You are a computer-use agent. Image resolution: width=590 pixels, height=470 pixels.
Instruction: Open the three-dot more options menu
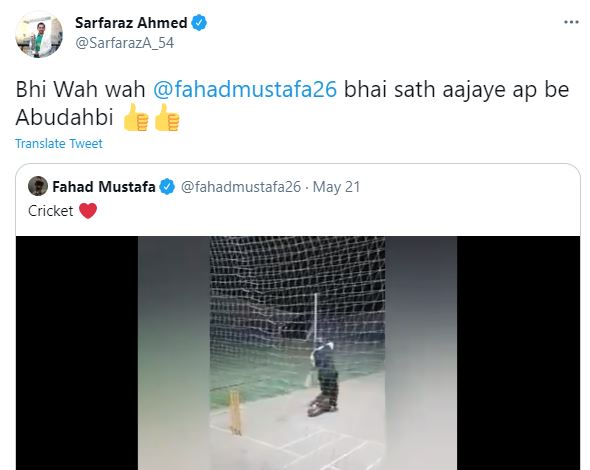tap(571, 23)
